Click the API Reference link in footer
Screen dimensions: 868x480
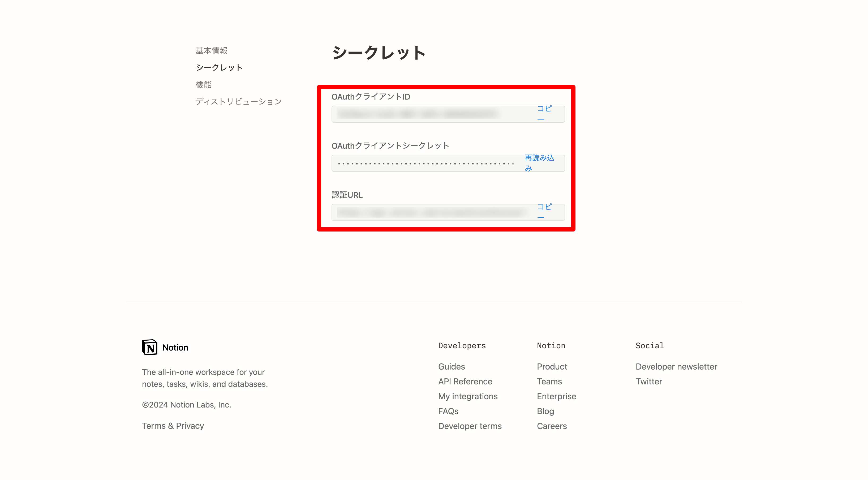tap(465, 381)
